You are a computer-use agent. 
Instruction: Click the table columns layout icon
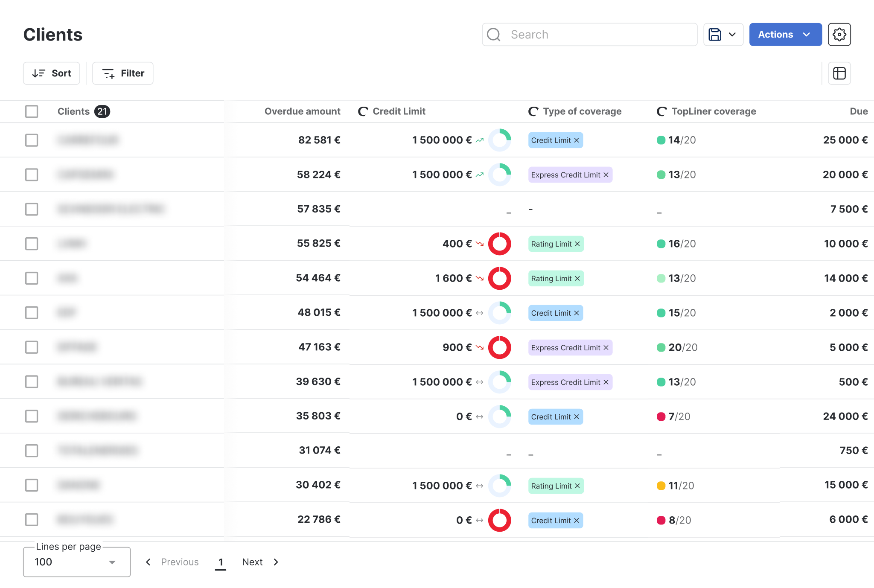coord(839,73)
